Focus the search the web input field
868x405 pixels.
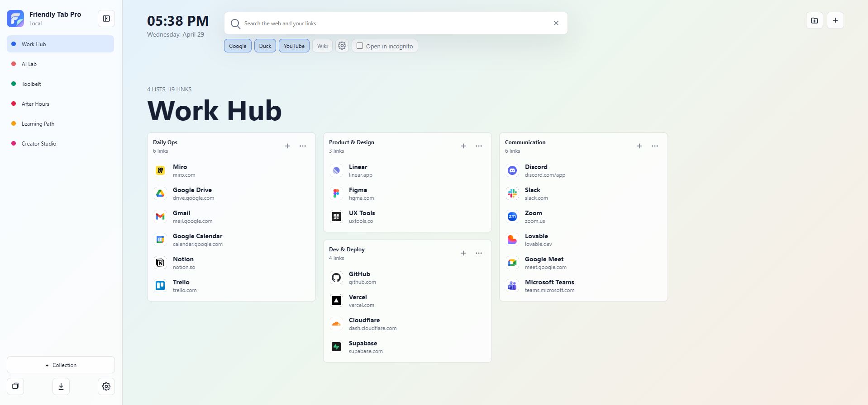tap(396, 23)
